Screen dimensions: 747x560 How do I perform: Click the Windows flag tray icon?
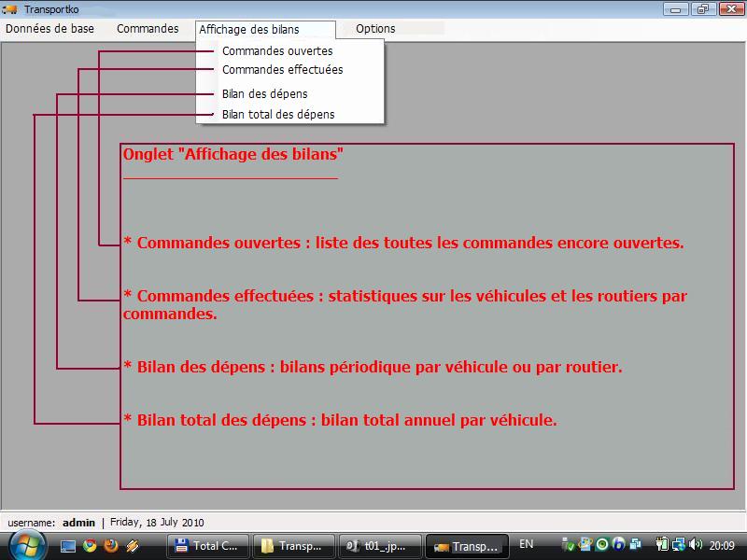585,544
